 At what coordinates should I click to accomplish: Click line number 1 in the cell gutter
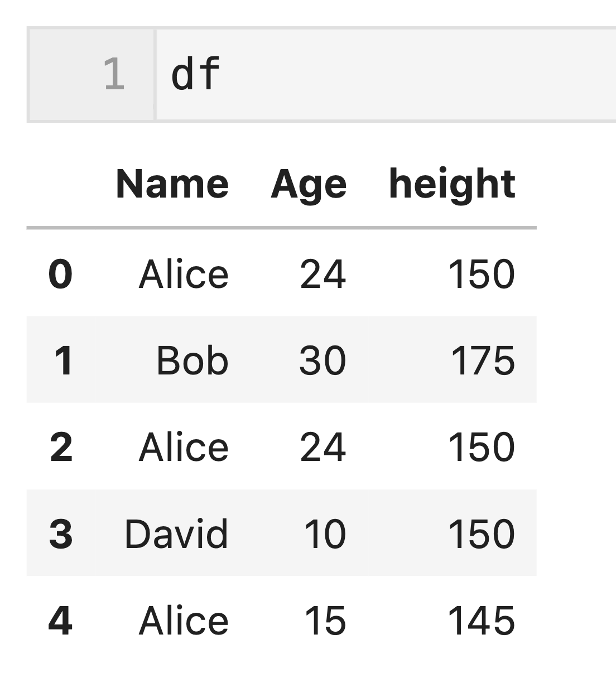114,74
